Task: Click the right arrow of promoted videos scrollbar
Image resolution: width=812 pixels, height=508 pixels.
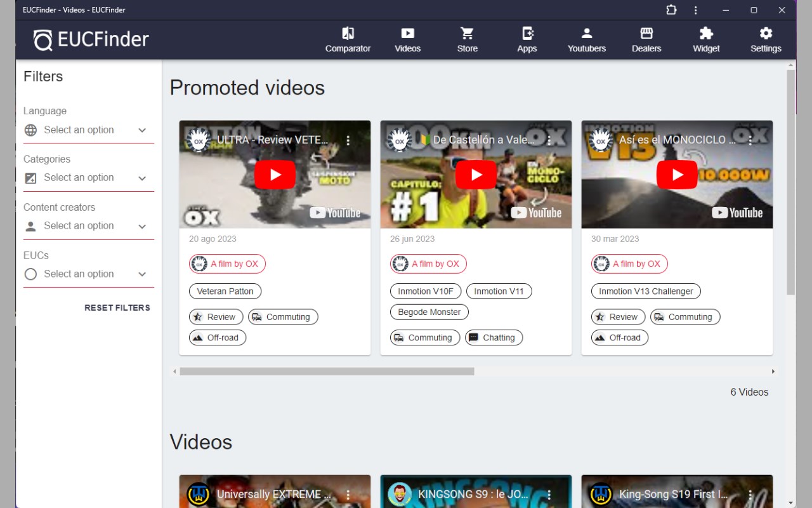Action: coord(773,371)
